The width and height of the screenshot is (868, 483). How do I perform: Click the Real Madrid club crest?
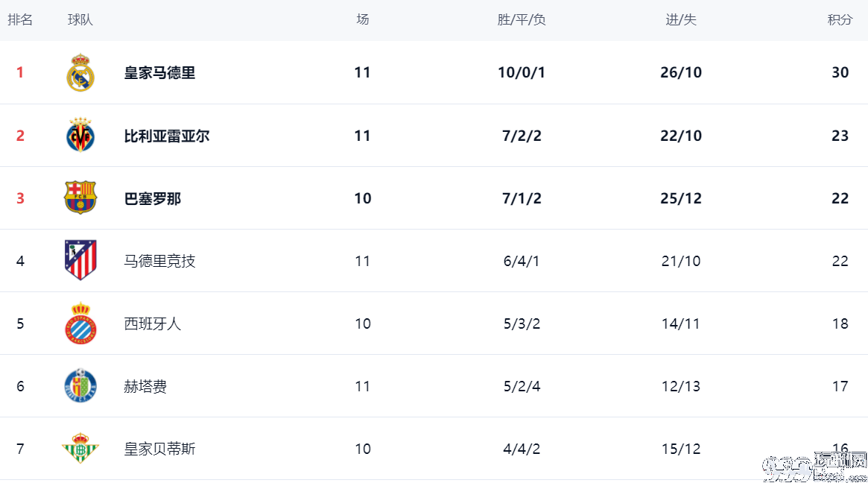80,72
